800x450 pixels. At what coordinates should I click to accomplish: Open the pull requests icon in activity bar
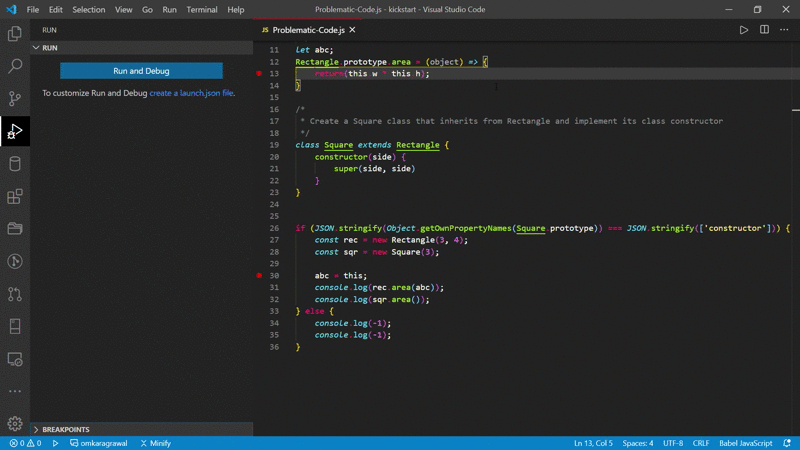pos(15,294)
